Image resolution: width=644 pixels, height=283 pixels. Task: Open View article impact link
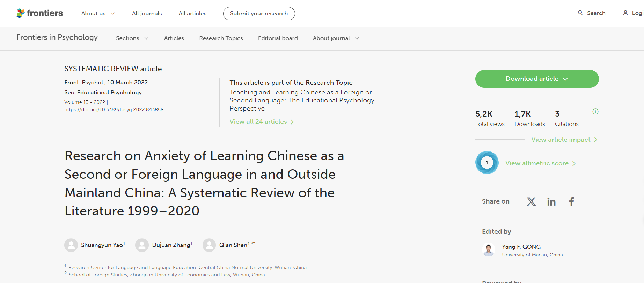[x=564, y=140]
